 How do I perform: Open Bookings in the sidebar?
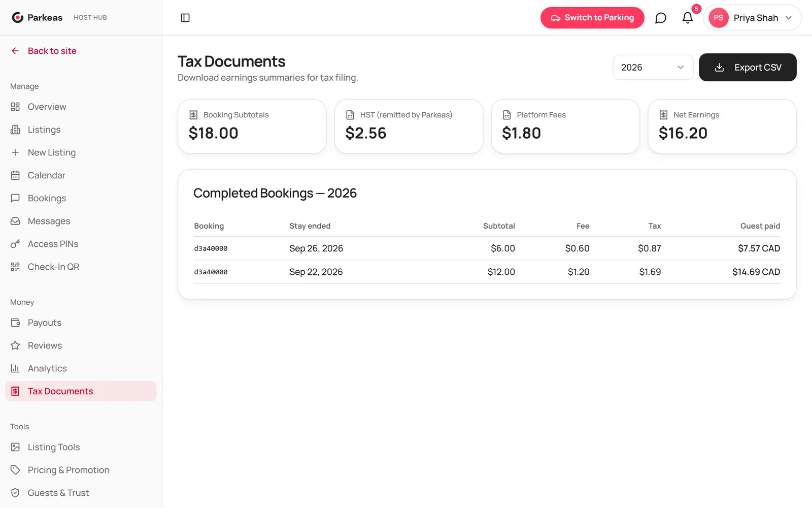[81, 198]
